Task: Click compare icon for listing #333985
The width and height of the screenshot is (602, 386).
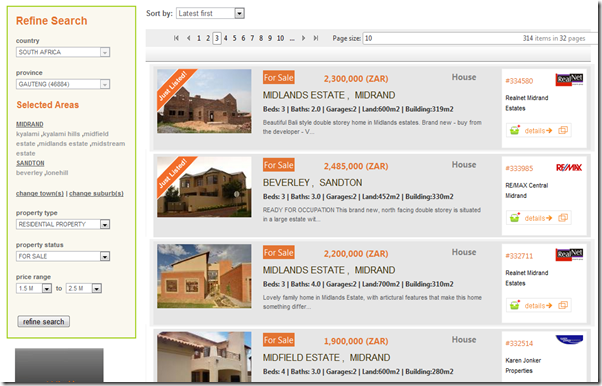Action: [x=563, y=218]
